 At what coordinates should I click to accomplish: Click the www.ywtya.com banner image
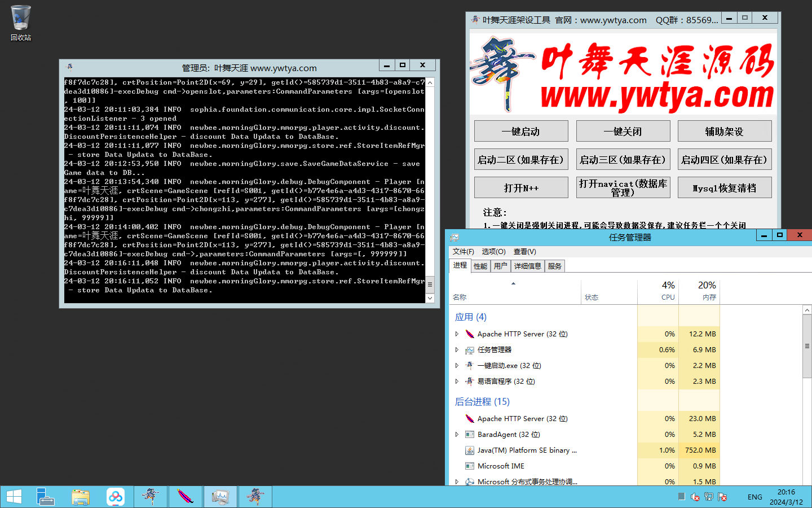pos(623,75)
